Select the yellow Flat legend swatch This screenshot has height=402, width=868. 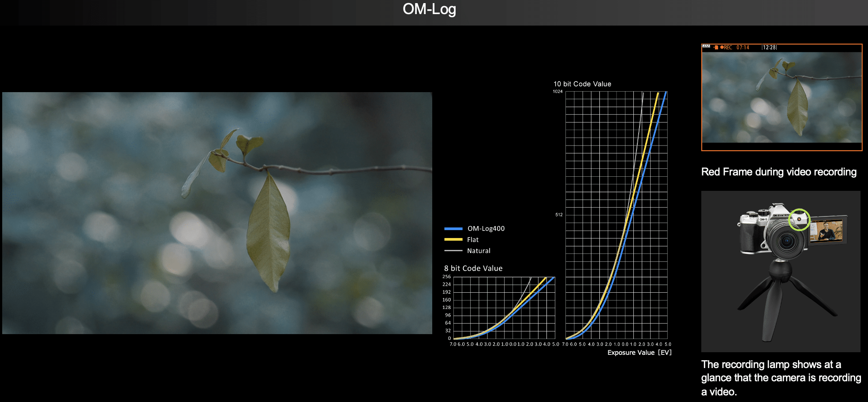click(x=453, y=240)
